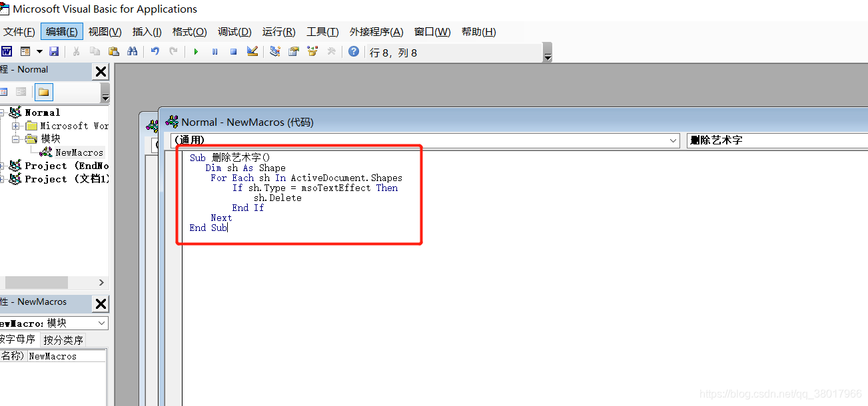Open the 格式(O) menu
Image resolution: width=868 pixels, height=406 pixels.
click(x=189, y=31)
